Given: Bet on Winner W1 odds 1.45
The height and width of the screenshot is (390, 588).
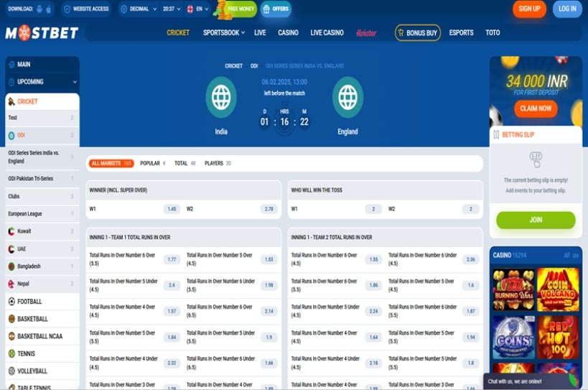Looking at the screenshot, I should 172,209.
